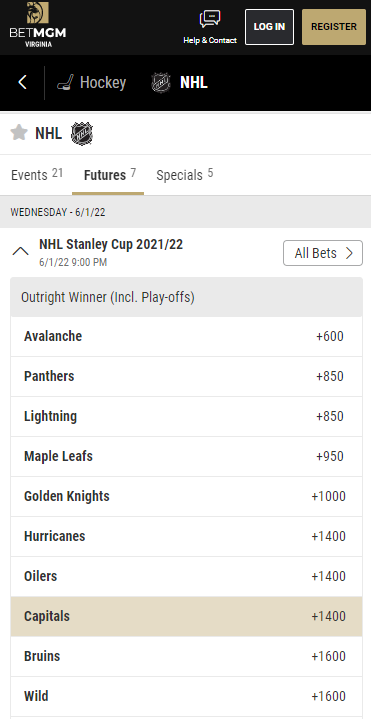Image resolution: width=371 pixels, height=719 pixels.
Task: Select the Futures tab
Action: [110, 175]
